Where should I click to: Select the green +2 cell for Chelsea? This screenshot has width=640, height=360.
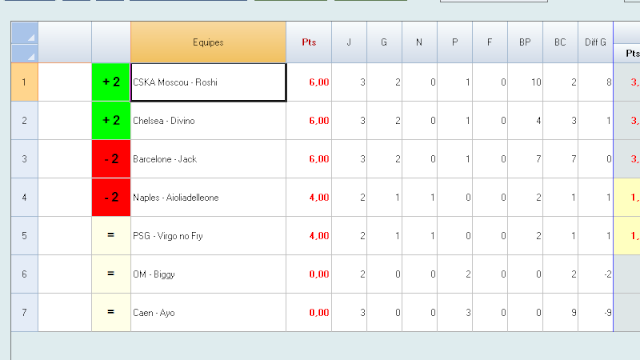[111, 120]
